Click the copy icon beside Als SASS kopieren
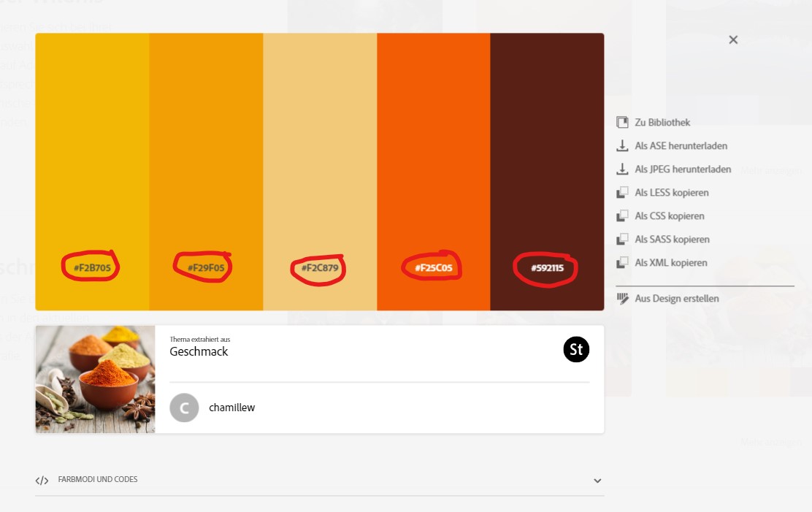Image resolution: width=812 pixels, height=512 pixels. [x=622, y=239]
